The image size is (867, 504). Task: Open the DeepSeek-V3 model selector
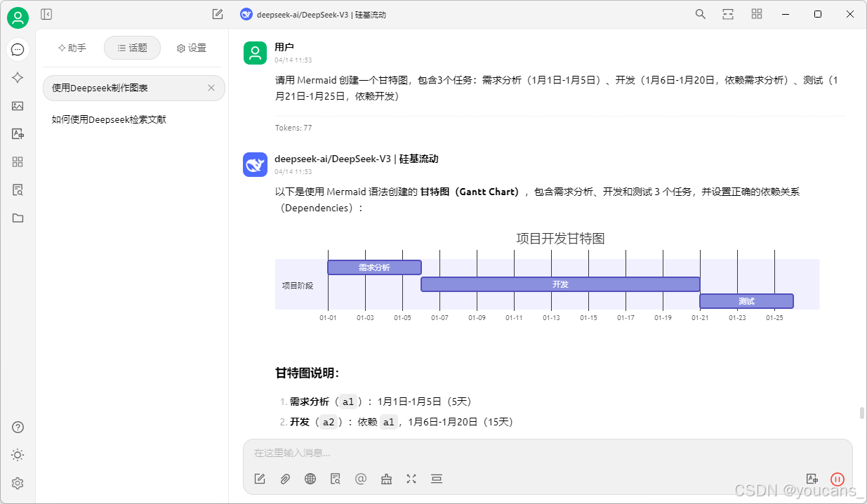tap(313, 14)
